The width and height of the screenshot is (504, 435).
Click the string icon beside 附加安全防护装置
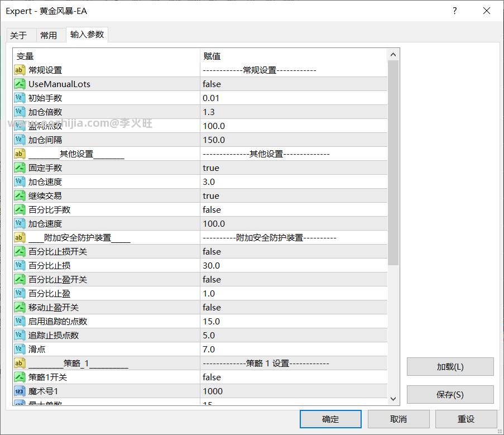20,237
